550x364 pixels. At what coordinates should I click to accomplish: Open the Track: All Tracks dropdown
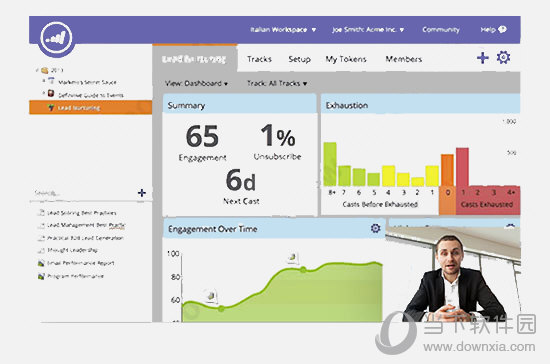click(x=277, y=83)
